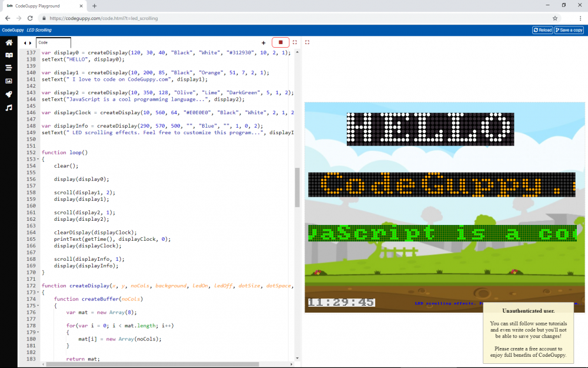Click the Reload button in the header
The height and width of the screenshot is (368, 588).
543,30
